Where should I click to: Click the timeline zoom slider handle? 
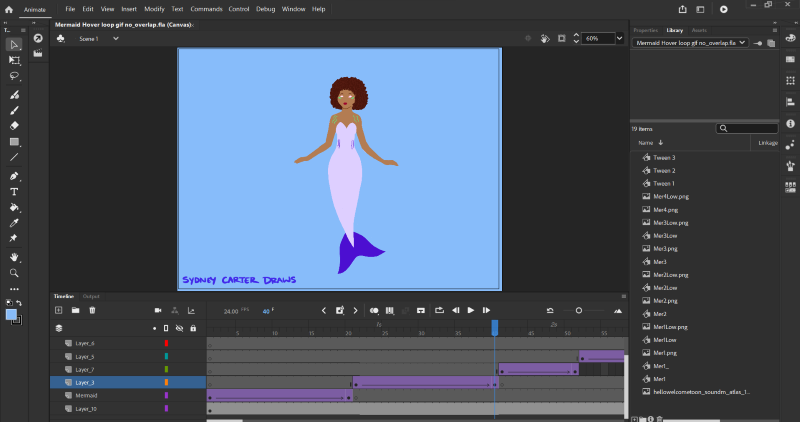579,310
